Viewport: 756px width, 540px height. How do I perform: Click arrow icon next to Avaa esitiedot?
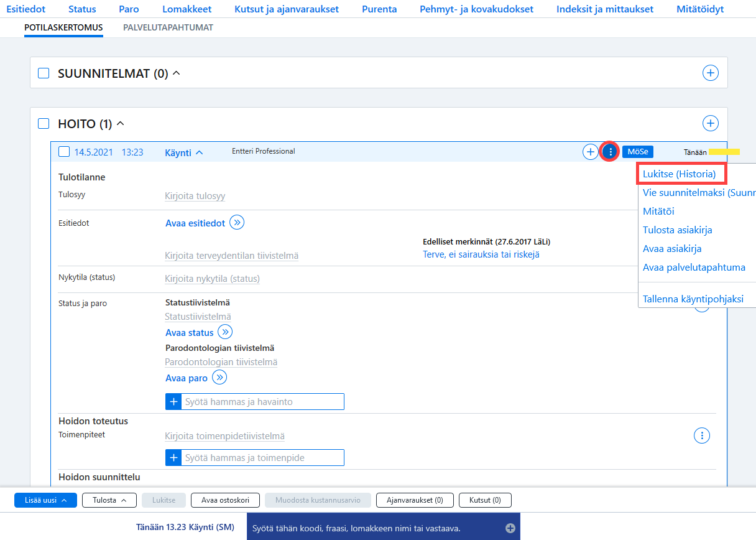[237, 223]
